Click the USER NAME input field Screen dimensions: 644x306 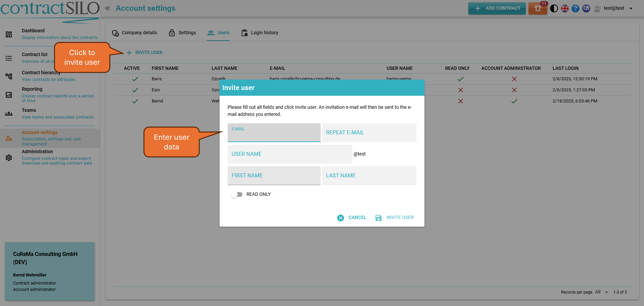[x=290, y=154]
